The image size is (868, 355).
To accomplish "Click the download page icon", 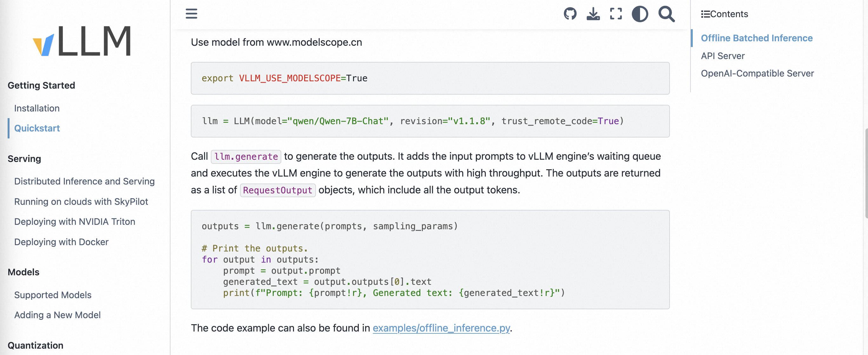I will (593, 14).
